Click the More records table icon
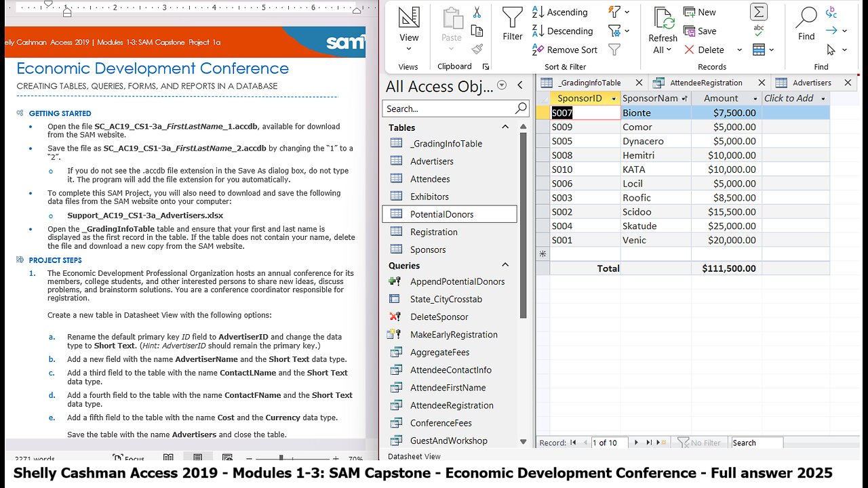This screenshot has height=488, width=868. [759, 49]
